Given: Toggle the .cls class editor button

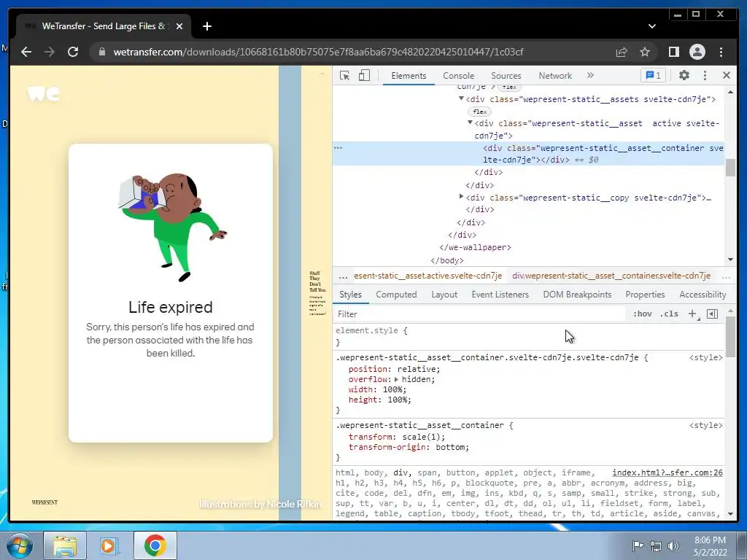Looking at the screenshot, I should click(670, 314).
